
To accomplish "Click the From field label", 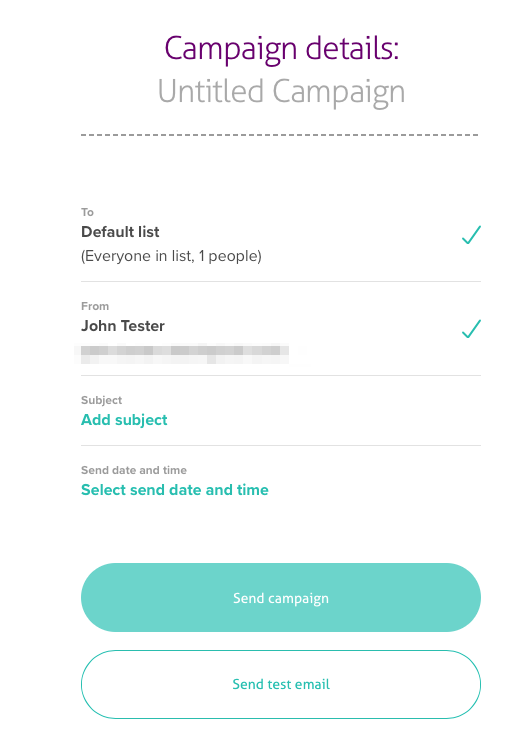I will [x=95, y=306].
